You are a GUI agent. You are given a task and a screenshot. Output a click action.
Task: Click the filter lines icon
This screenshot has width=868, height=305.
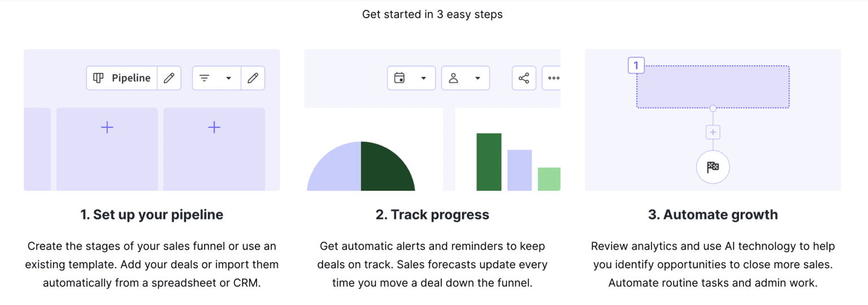coord(205,78)
